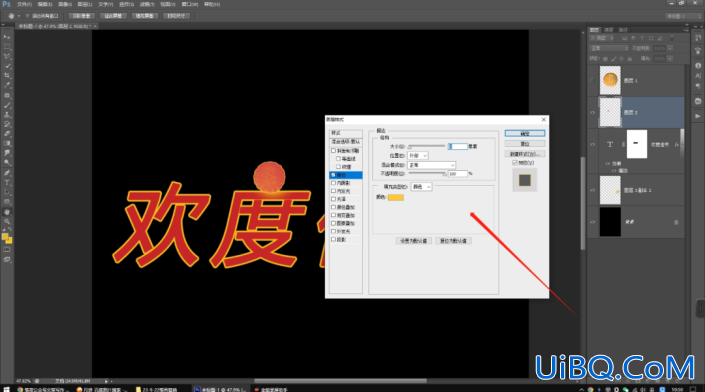This screenshot has width=705, height=392.
Task: Select the Eyedropper tool
Action: coord(7,85)
